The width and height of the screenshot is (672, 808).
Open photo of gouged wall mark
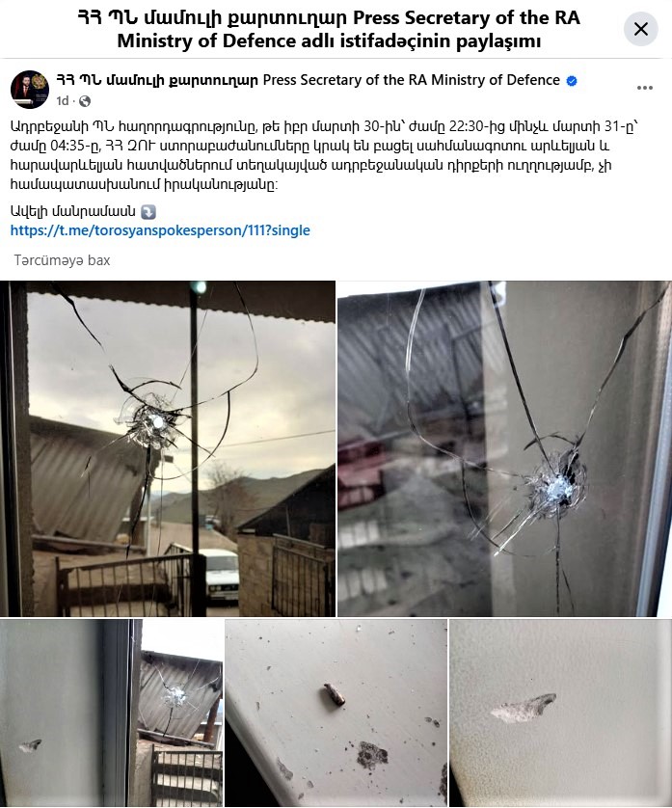click(561, 714)
